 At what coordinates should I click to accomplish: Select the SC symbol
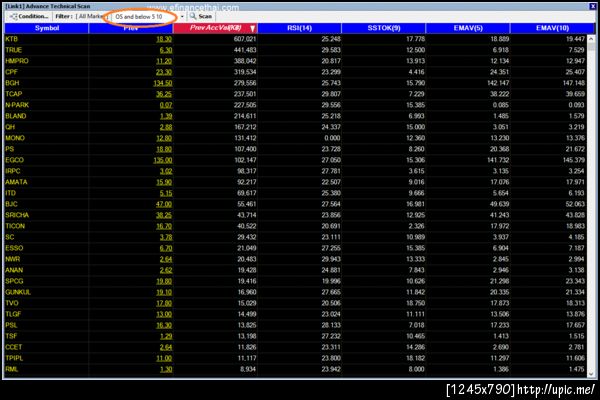10,237
